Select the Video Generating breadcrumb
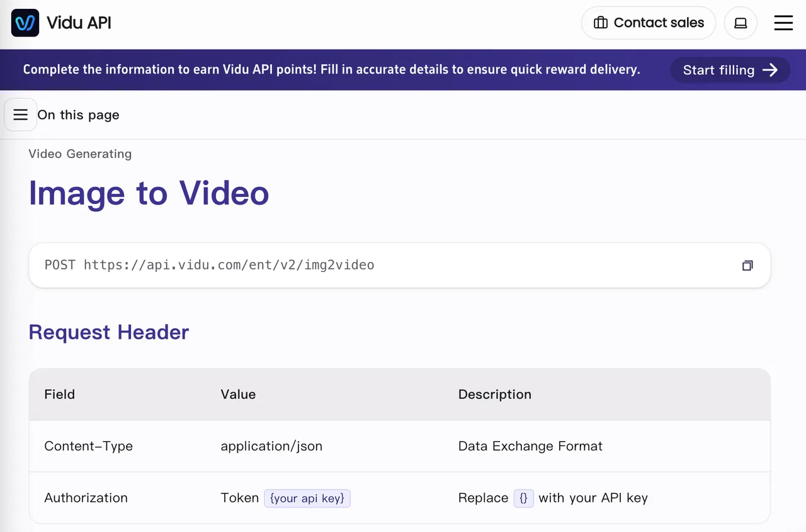The image size is (806, 532). pos(80,154)
